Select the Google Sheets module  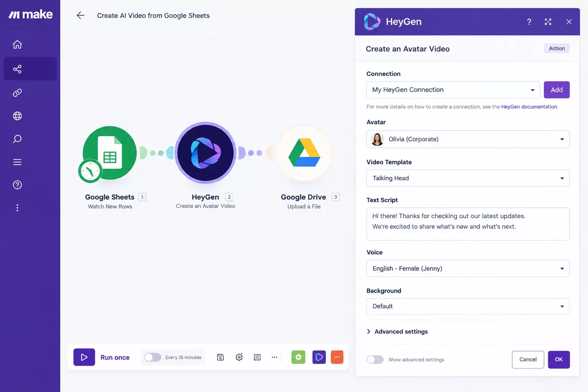[x=110, y=153]
